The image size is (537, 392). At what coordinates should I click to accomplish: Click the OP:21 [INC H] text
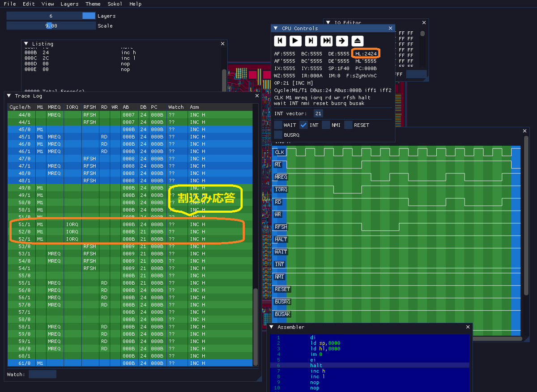[x=294, y=83]
